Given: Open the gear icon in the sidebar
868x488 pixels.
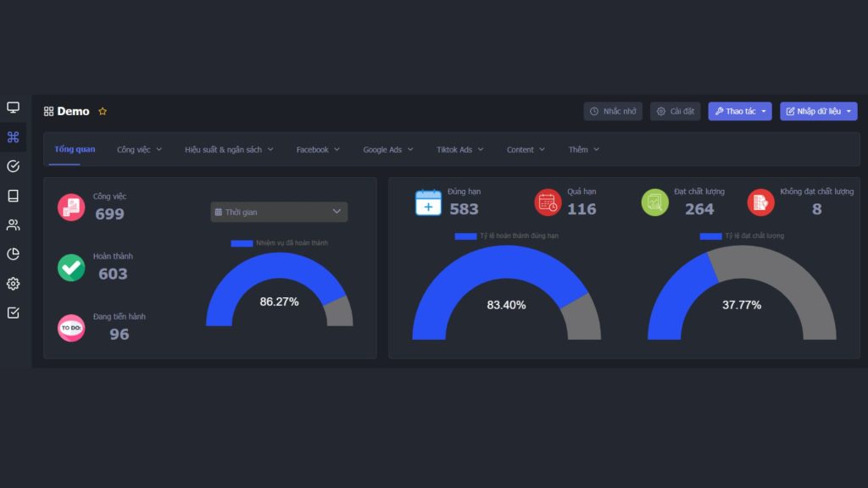Looking at the screenshot, I should pos(13,284).
